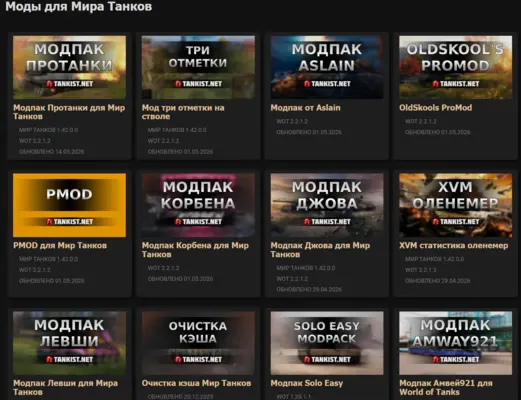Click Обновлено 29.04.2026 under XVM статистика оленемер

coord(437,281)
